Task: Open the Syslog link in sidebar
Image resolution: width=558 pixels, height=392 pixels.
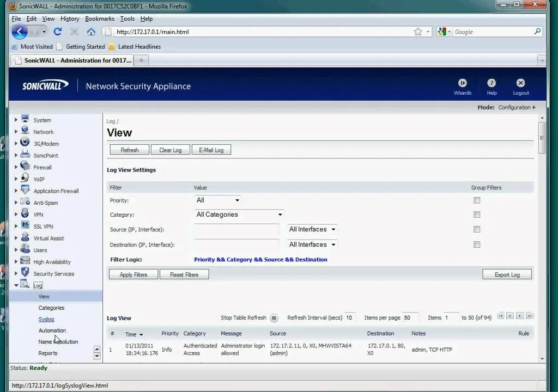Action: 46,319
